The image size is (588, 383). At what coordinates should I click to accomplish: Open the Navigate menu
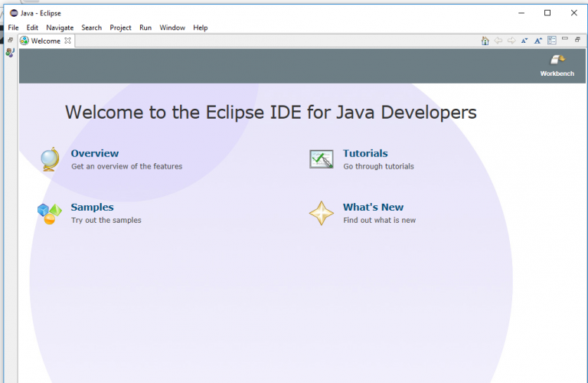click(60, 28)
